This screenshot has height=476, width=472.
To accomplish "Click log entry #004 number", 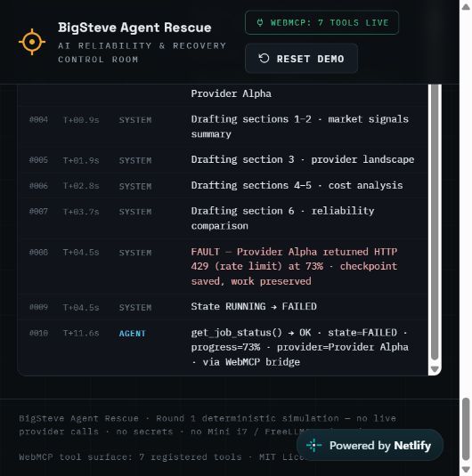I will 38,120.
